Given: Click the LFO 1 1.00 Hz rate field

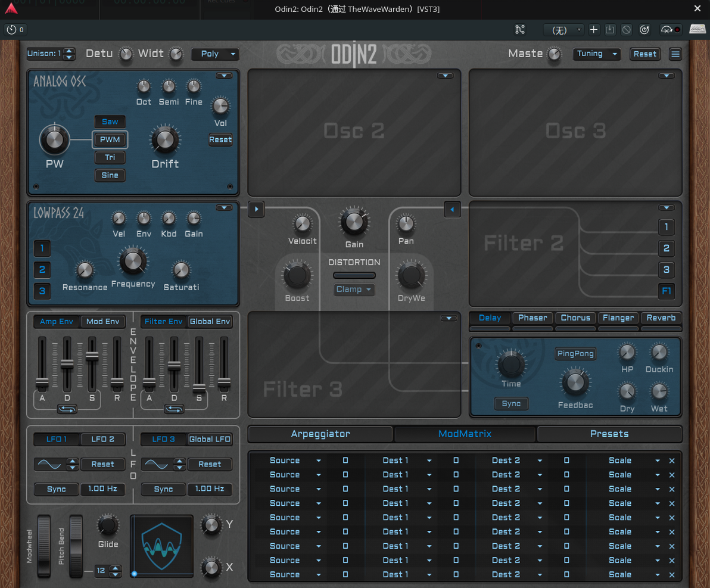Looking at the screenshot, I should point(103,489).
